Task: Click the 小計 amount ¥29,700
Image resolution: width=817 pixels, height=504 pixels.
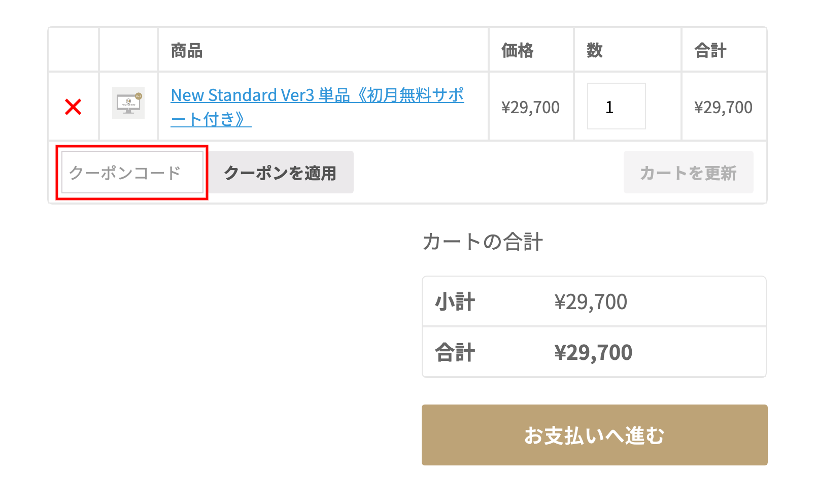Action: [591, 302]
